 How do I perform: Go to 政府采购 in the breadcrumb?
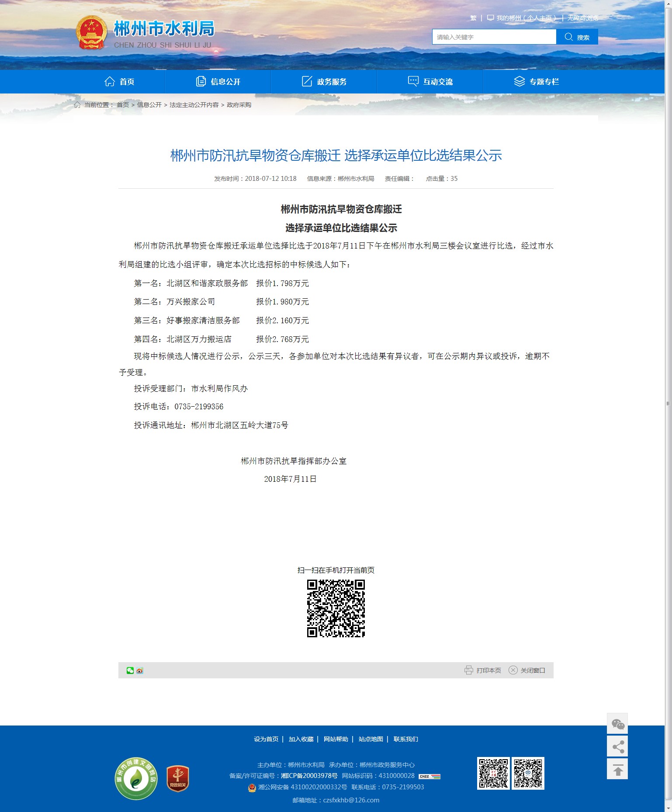[239, 105]
